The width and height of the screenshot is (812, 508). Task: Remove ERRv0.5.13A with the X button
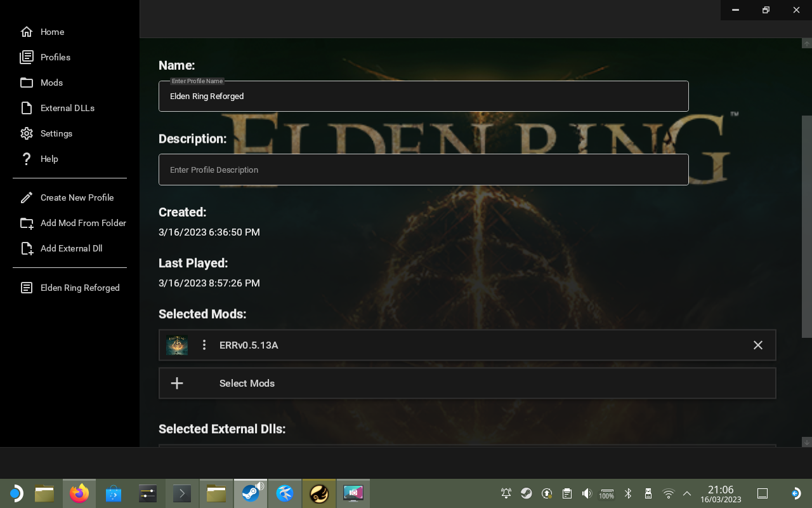757,345
